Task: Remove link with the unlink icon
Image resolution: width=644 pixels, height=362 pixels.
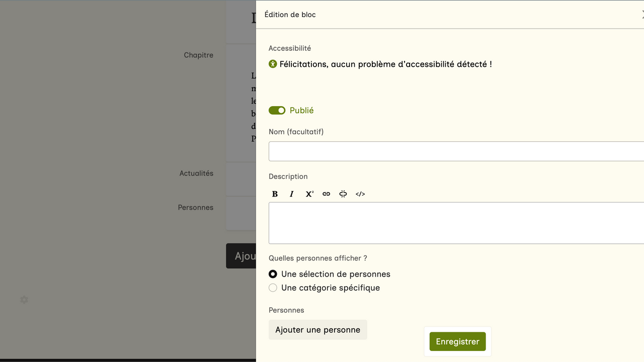Action: coord(343,194)
